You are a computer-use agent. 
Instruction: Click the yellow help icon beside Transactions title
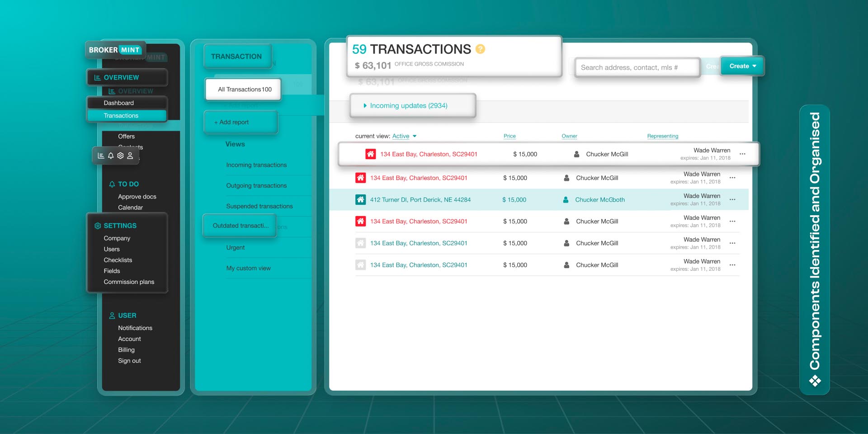481,49
